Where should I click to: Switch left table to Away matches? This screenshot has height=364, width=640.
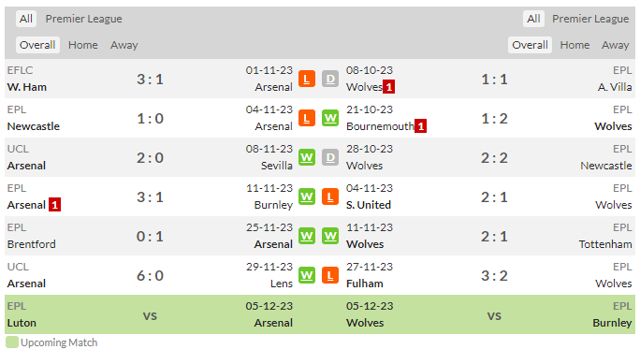pyautogui.click(x=124, y=45)
